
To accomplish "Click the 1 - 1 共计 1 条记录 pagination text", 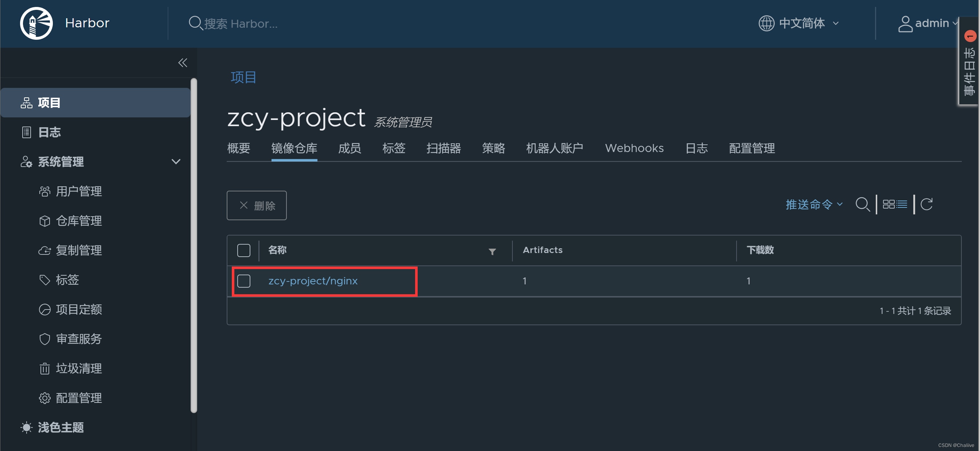I will click(x=915, y=311).
